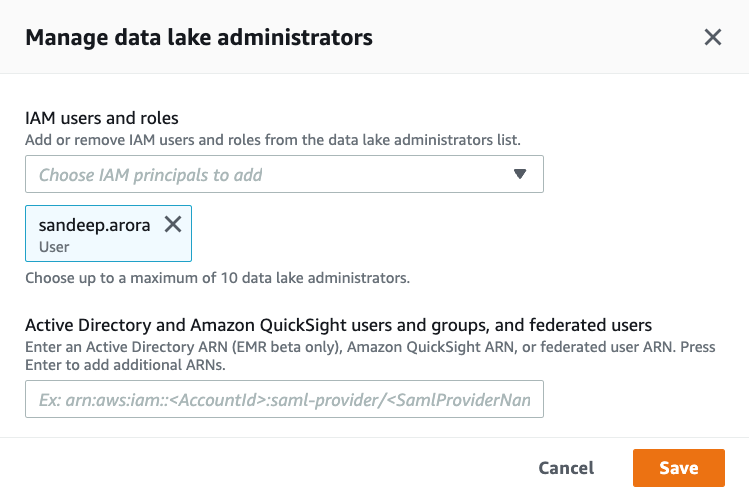Image resolution: width=749 pixels, height=498 pixels.
Task: Click the Active Directory and Amazon QuickSight heading
Action: click(250, 325)
